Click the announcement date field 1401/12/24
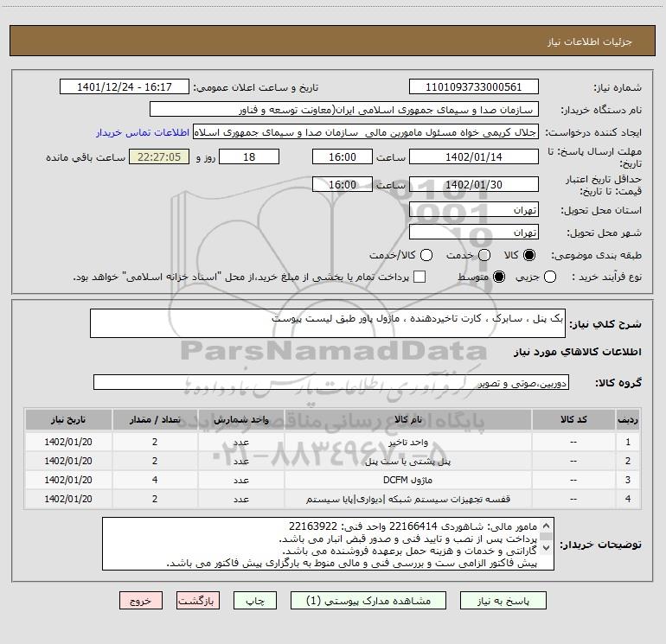The height and width of the screenshot is (644, 666). (125, 86)
